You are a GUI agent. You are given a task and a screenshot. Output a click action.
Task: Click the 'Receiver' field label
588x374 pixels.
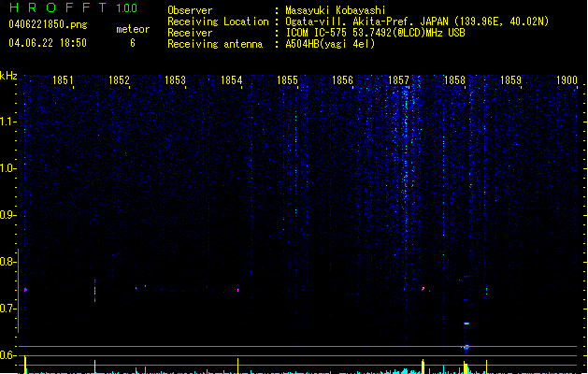(x=190, y=33)
